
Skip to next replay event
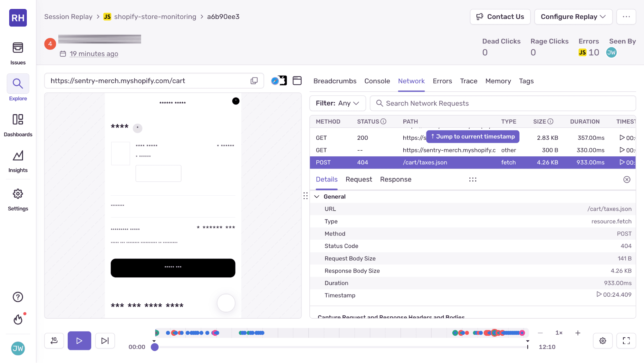click(105, 340)
